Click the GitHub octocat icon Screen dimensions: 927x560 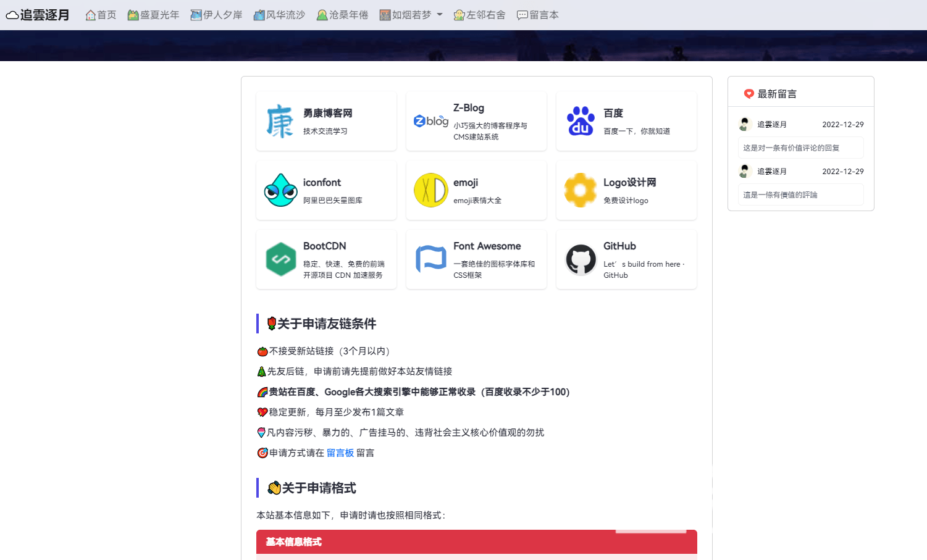[x=581, y=259]
